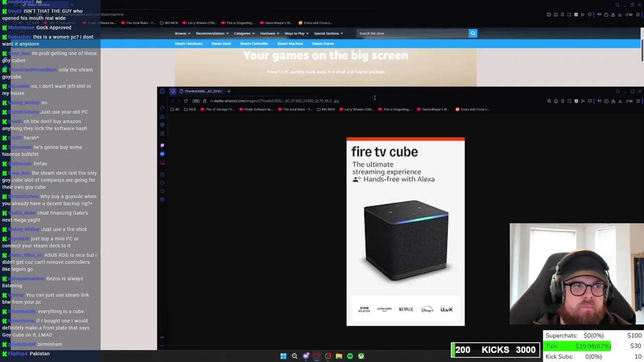644x362 pixels.
Task: Open Instagram in the Opera sidebar
Action: pyautogui.click(x=162, y=162)
